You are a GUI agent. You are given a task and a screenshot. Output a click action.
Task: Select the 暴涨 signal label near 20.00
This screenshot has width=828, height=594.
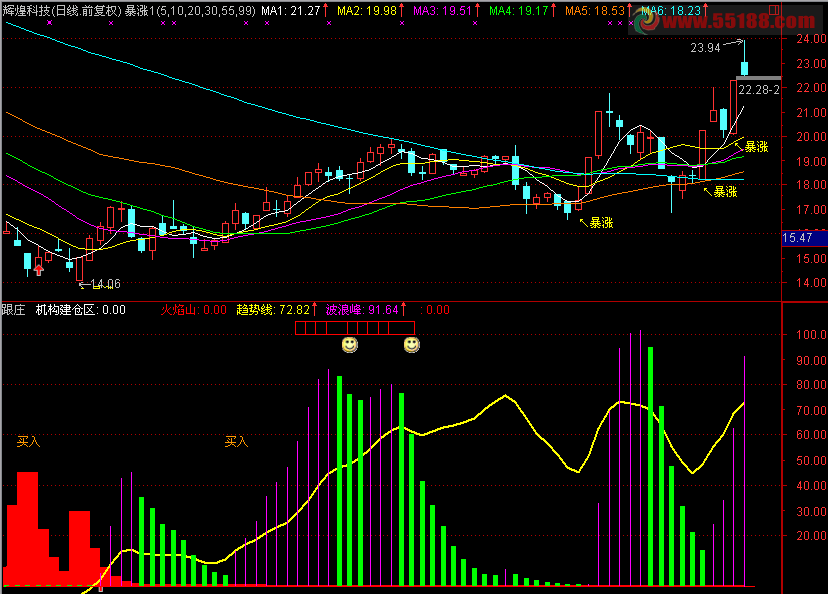pos(756,147)
